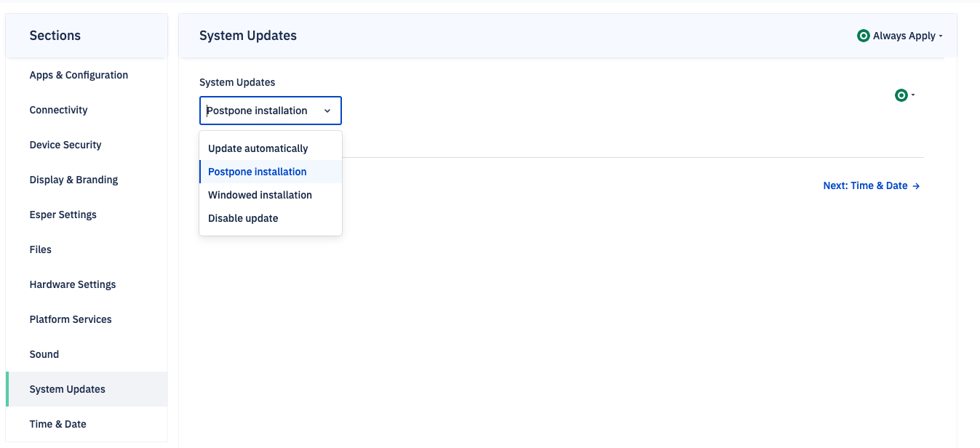Image resolution: width=980 pixels, height=448 pixels.
Task: Collapse the System Updates dropdown box
Action: click(x=271, y=111)
